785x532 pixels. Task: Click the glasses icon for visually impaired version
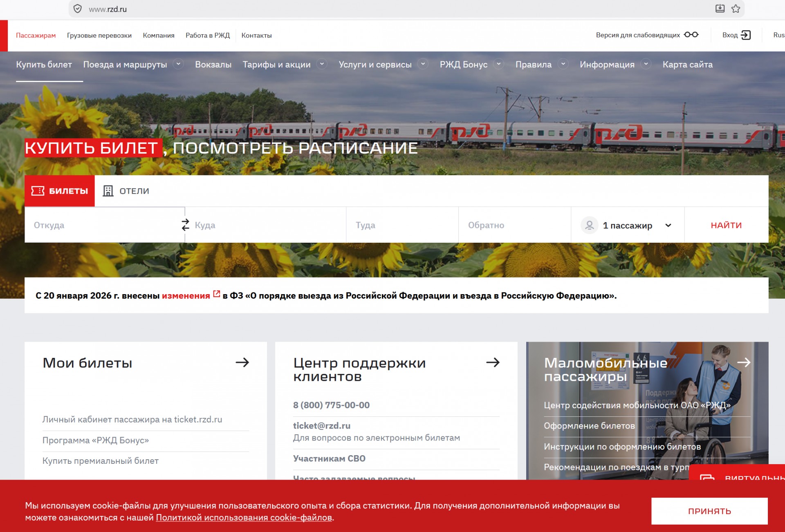[x=691, y=35]
